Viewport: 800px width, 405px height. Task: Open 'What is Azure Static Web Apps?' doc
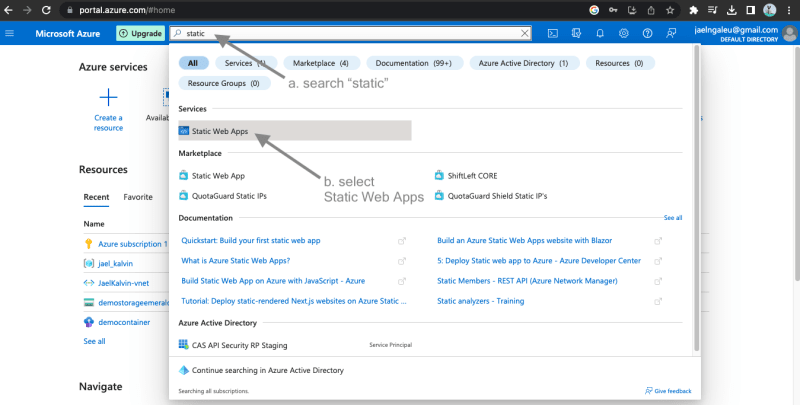(x=236, y=261)
